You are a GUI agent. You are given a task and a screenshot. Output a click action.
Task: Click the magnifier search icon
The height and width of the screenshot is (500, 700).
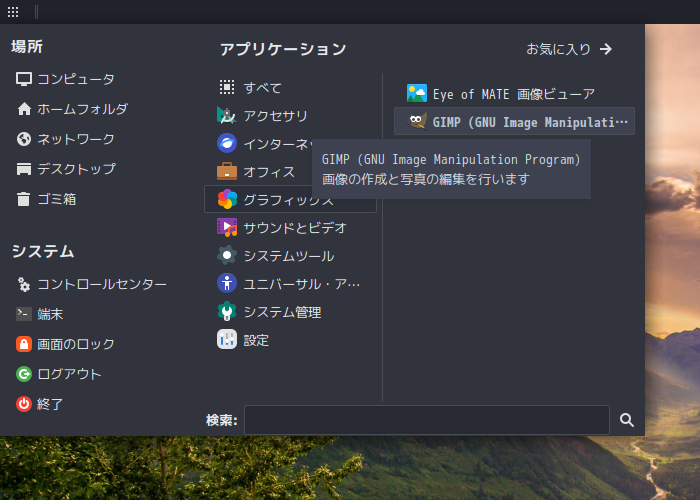627,420
